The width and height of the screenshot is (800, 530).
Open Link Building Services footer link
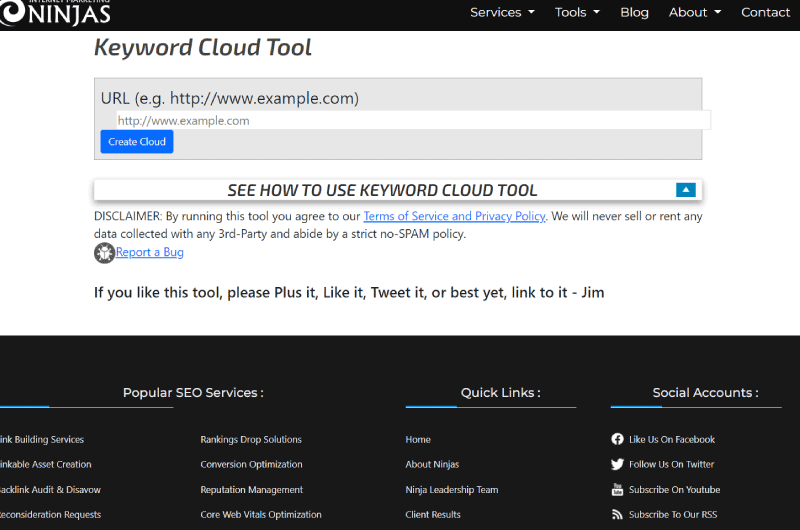coord(42,439)
